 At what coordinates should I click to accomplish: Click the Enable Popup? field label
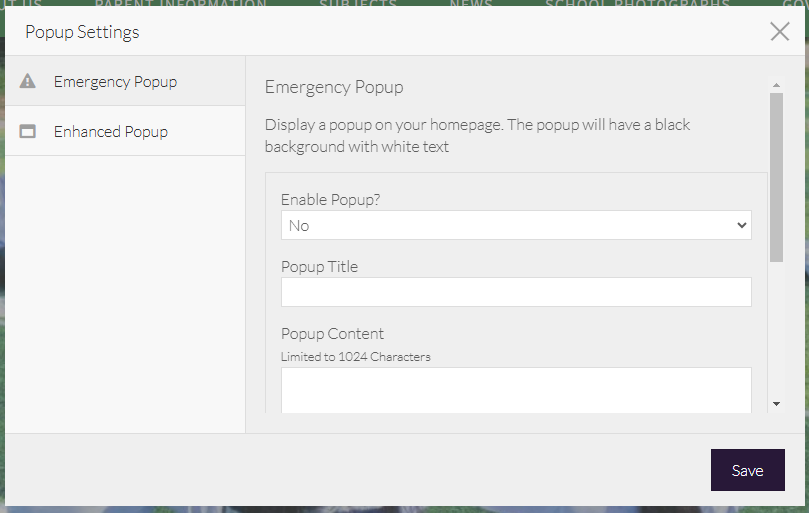tap(330, 199)
